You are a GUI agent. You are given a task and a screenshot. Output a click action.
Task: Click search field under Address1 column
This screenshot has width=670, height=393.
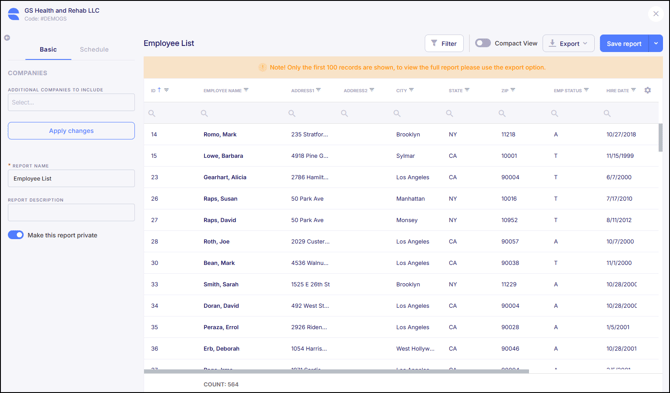coord(311,113)
